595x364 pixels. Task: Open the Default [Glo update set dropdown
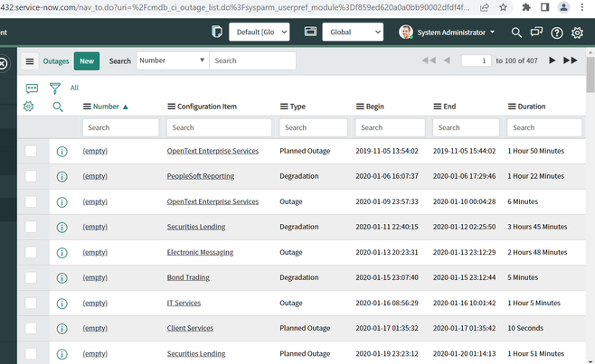pos(260,32)
